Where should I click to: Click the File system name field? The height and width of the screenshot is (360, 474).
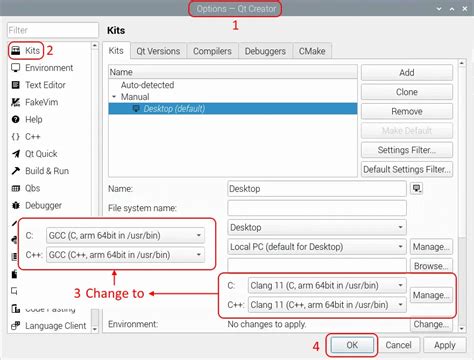pos(317,208)
